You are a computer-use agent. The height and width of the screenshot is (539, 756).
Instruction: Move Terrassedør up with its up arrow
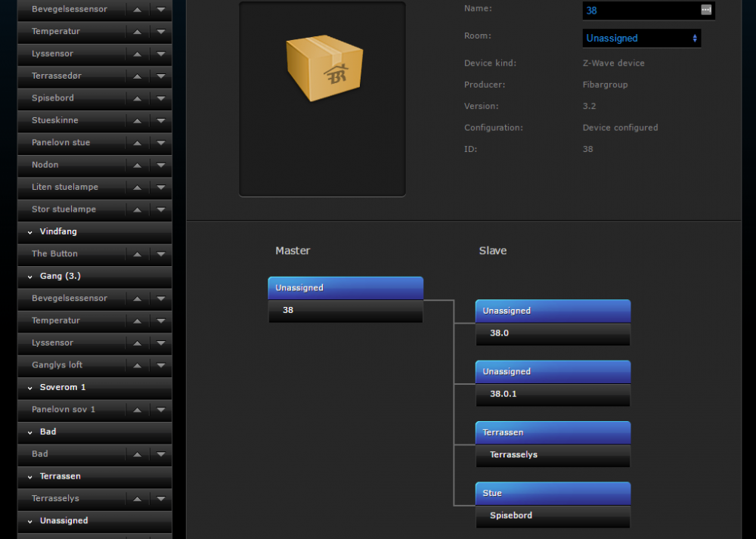tap(137, 76)
